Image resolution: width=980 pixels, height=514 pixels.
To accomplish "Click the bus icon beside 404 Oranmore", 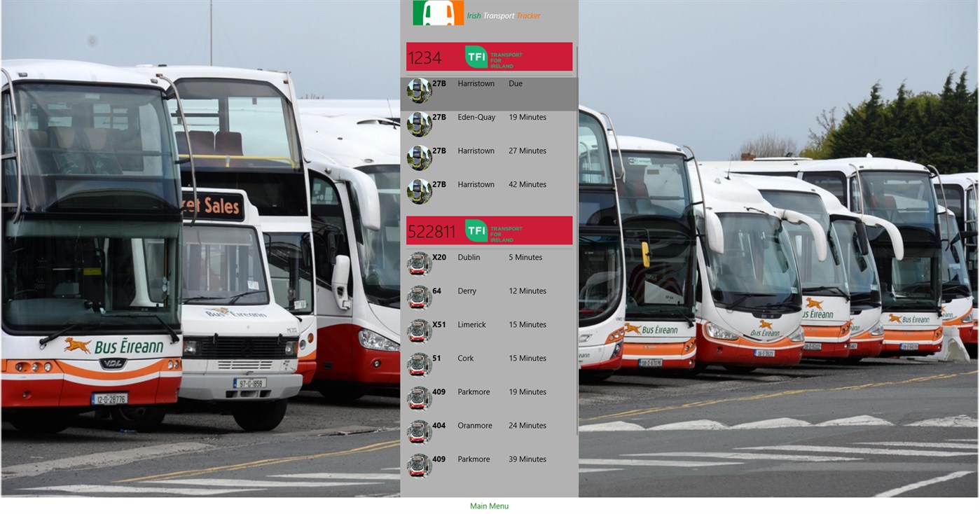I will (x=419, y=431).
